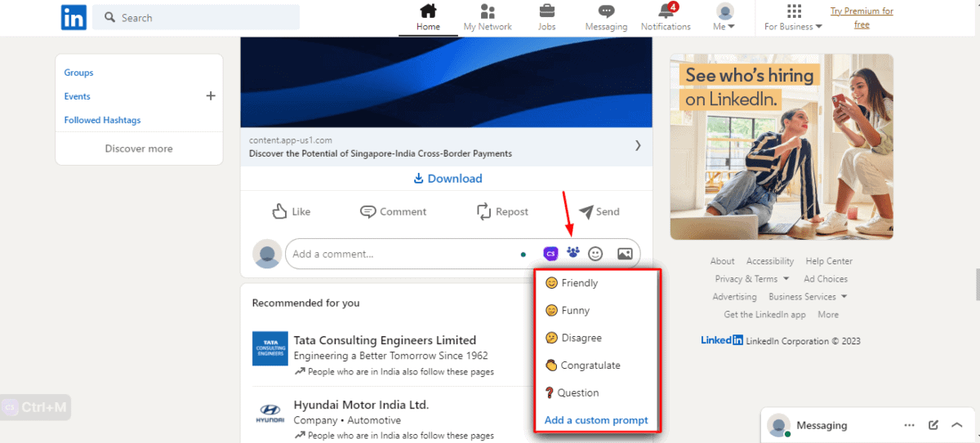Click Add a custom prompt link
The image size is (980, 443).
tap(596, 420)
